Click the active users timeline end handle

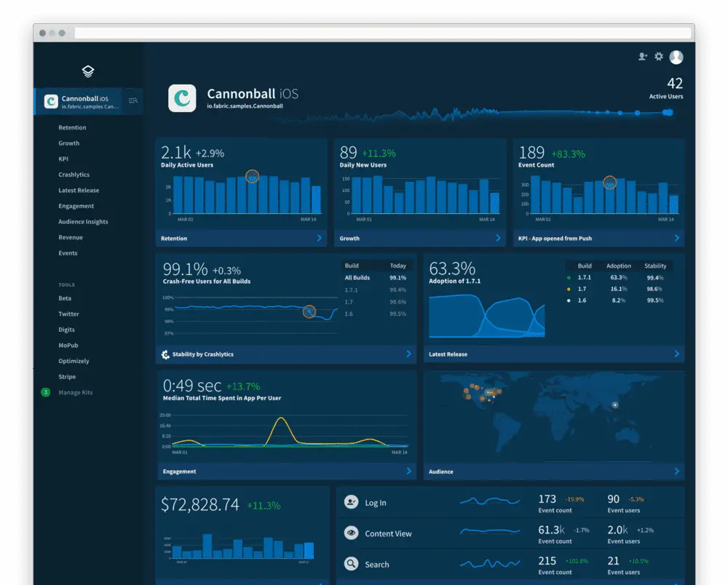tap(668, 113)
